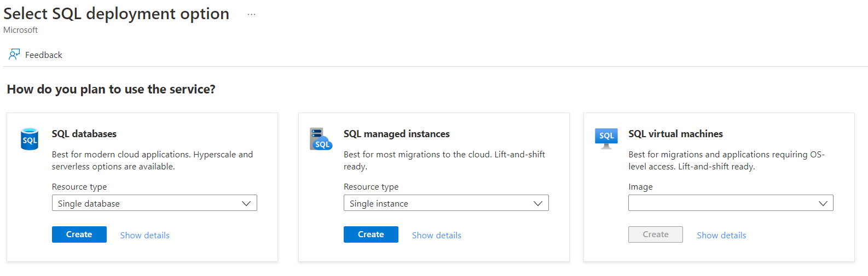Click the SQL managed instances card heading
The width and height of the screenshot is (868, 276).
click(x=397, y=134)
